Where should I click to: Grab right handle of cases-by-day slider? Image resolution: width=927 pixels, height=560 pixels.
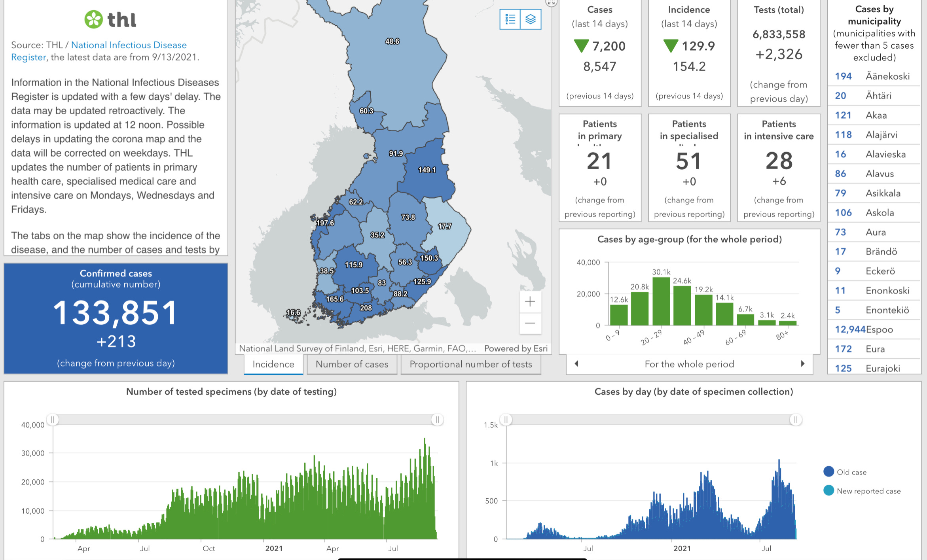(796, 419)
